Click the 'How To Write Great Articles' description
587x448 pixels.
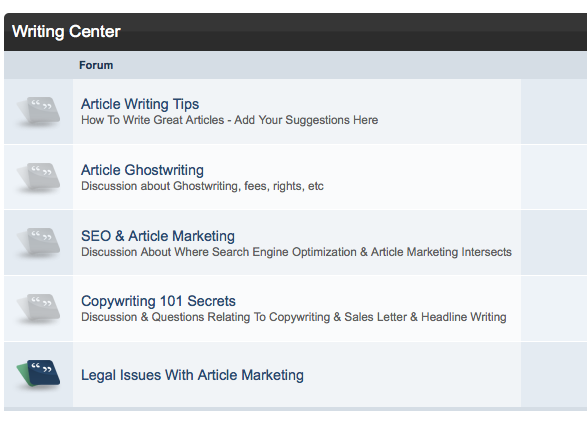[x=229, y=120]
